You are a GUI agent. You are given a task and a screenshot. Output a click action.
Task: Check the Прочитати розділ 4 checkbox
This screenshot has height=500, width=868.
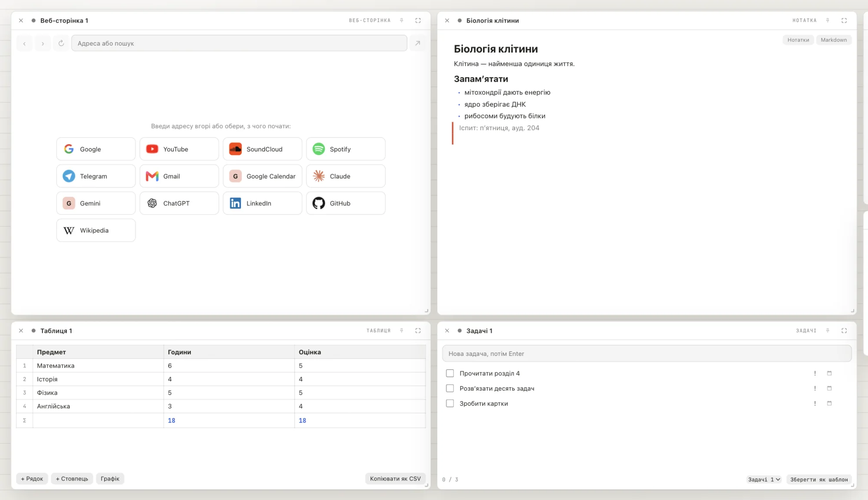(x=450, y=373)
